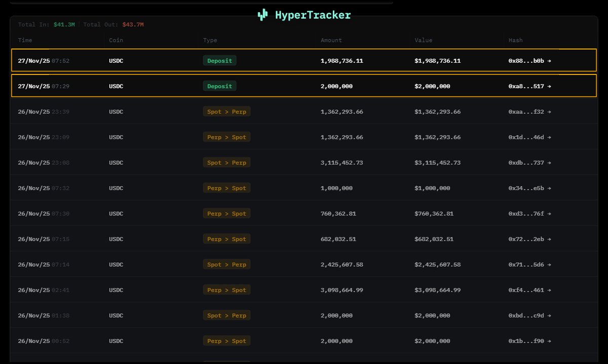Sort by the Amount column header

coord(331,40)
